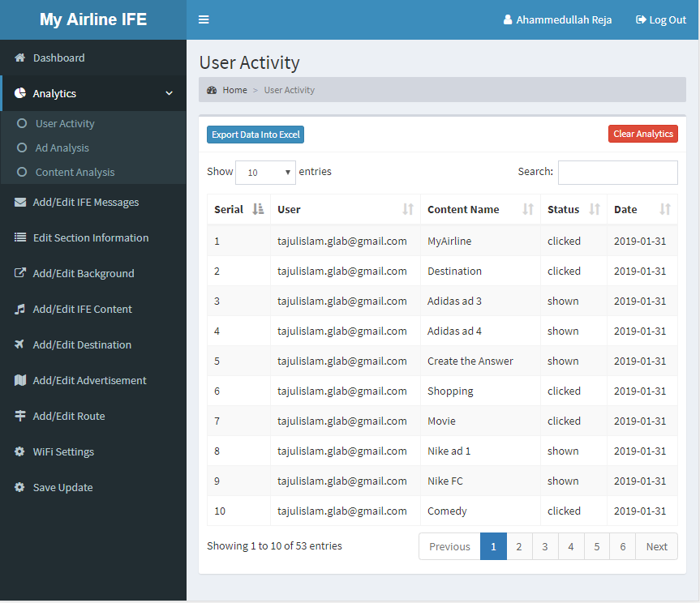Screen dimensions: 700x603
Task: Click the envelope icon for IFE Messages
Action: (20, 203)
